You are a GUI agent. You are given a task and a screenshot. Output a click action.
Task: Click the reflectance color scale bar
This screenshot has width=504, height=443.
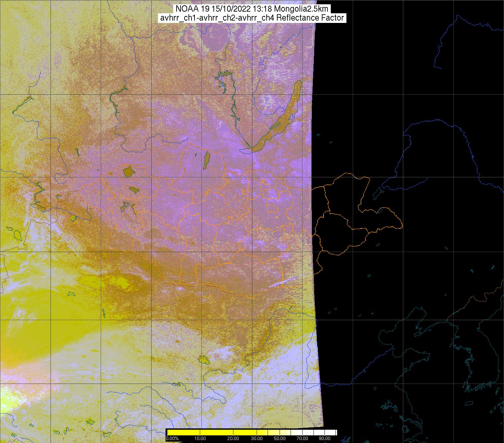point(252,432)
